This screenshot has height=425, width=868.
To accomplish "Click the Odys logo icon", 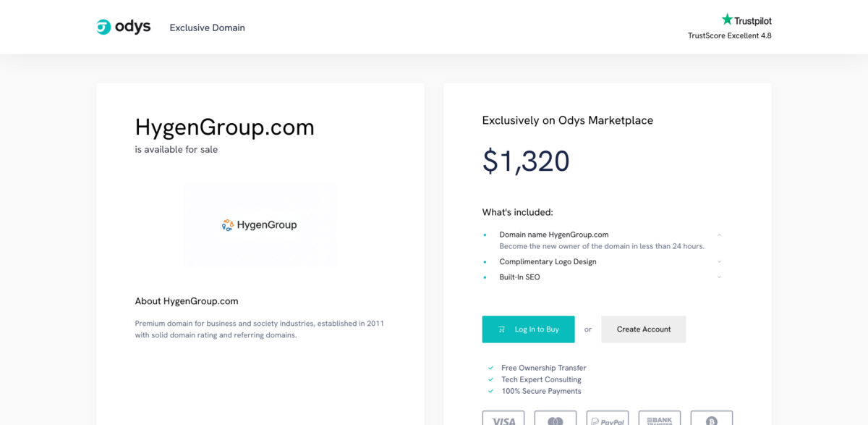I will tap(102, 27).
